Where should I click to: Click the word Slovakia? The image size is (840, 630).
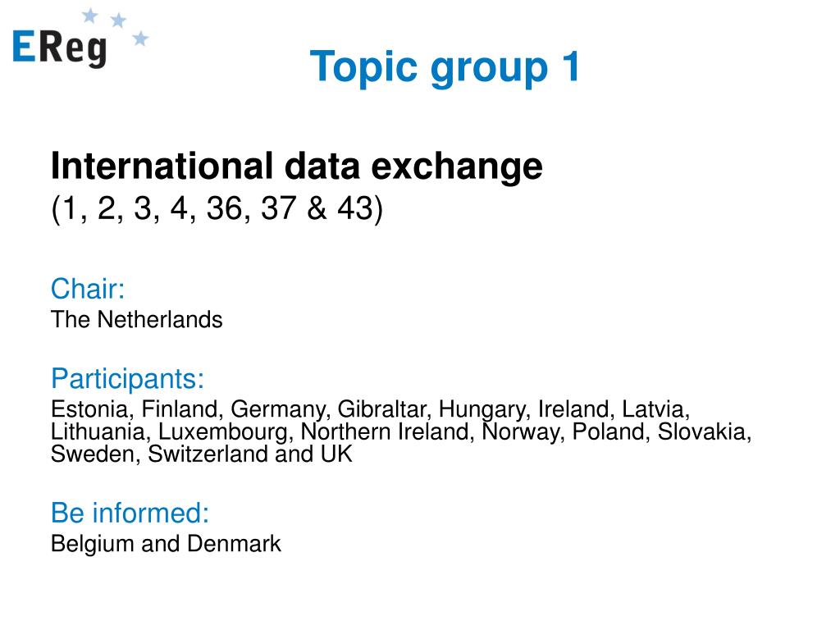(x=702, y=431)
